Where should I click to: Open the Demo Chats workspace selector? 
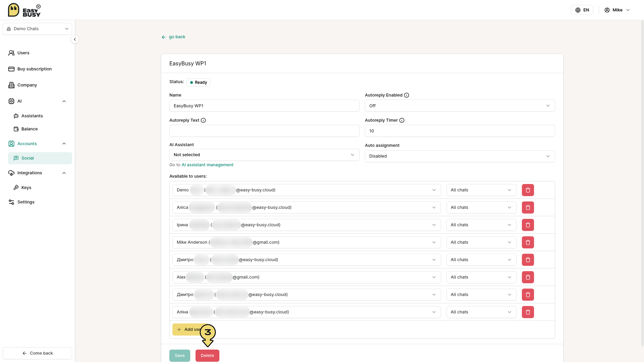(x=37, y=29)
